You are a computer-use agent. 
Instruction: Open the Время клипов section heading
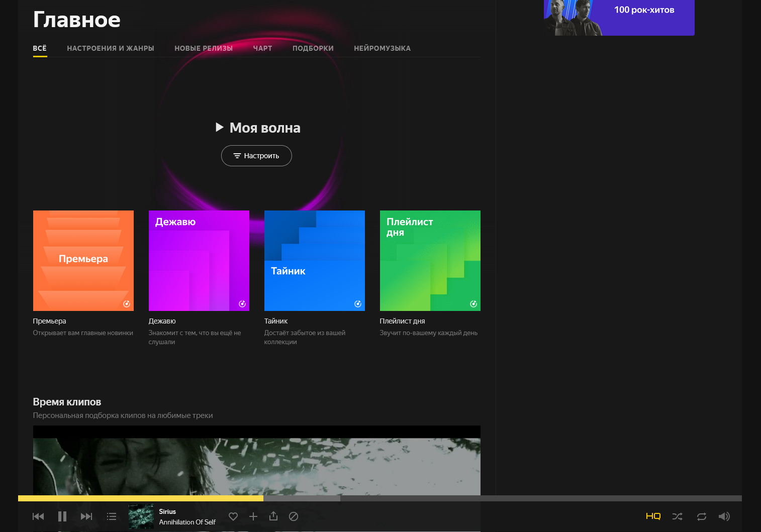tap(67, 402)
